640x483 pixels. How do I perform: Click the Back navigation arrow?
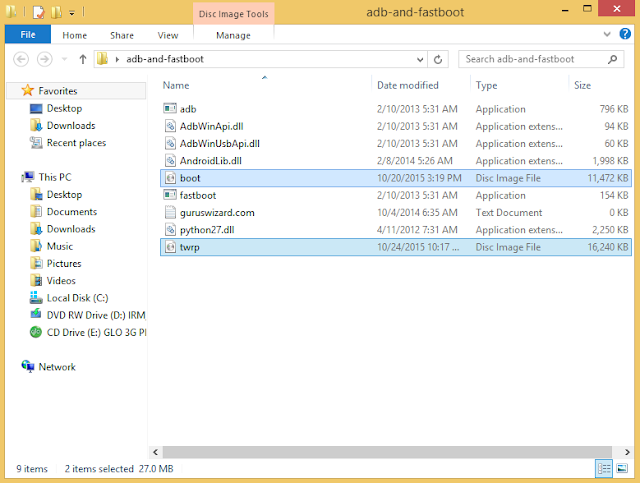(x=21, y=60)
